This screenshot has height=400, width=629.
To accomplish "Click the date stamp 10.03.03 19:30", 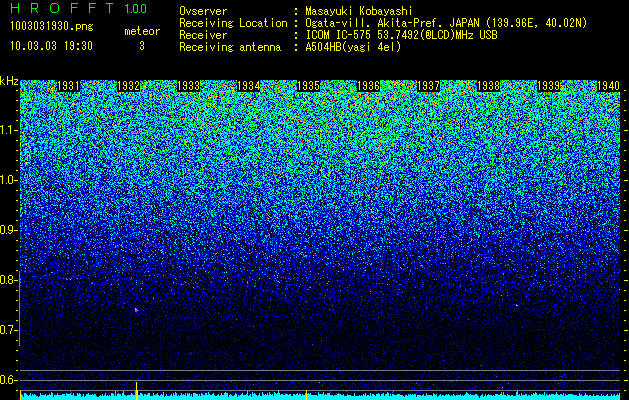I will pos(51,46).
